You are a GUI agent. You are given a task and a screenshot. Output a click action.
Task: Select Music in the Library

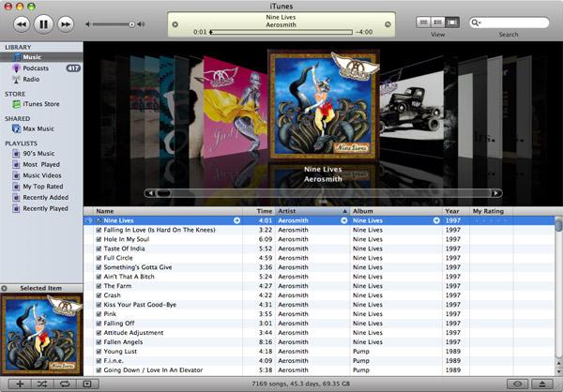point(41,57)
